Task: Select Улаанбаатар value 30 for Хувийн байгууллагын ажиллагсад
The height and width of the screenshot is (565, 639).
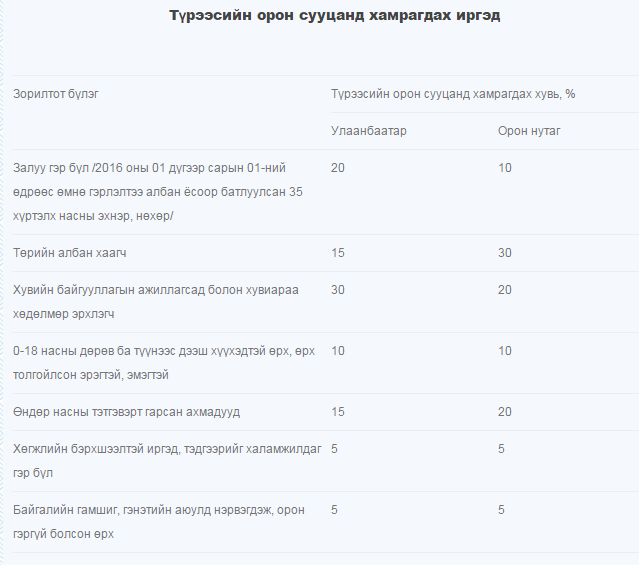Action: (338, 290)
